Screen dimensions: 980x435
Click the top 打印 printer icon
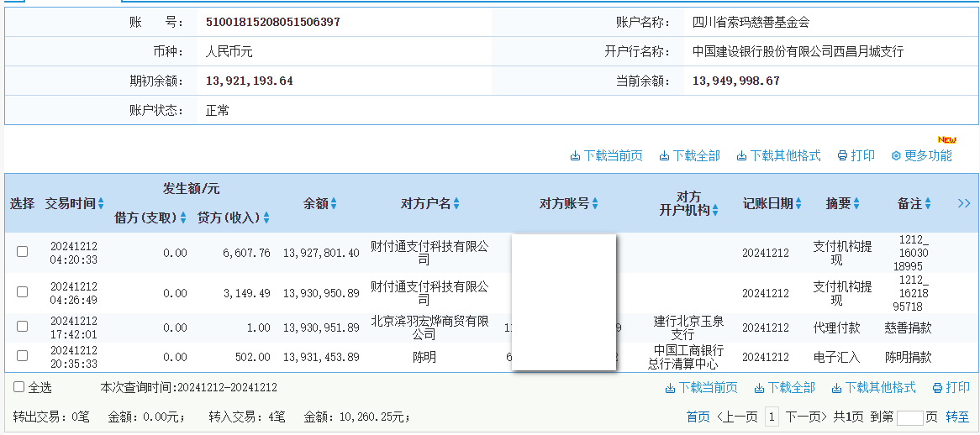(843, 156)
